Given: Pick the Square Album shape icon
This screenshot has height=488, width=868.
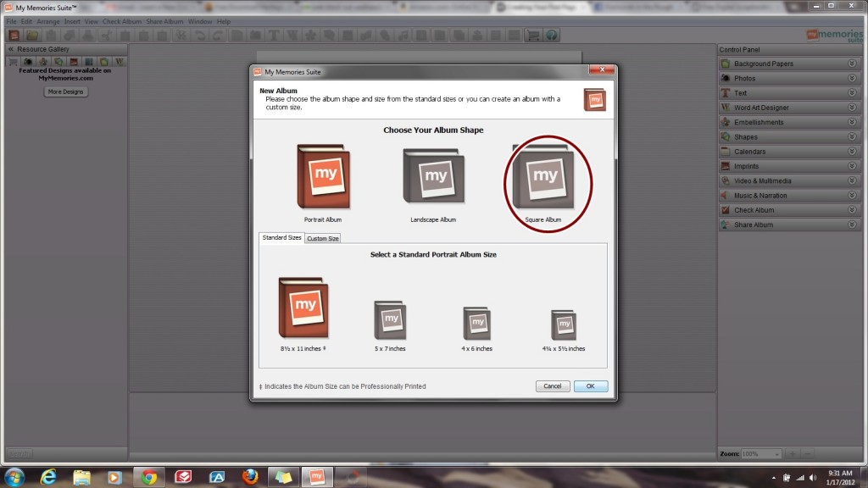Looking at the screenshot, I should pyautogui.click(x=543, y=177).
